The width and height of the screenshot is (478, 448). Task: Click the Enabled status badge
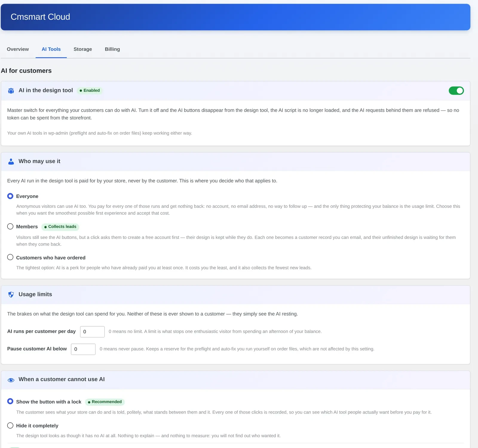[90, 90]
